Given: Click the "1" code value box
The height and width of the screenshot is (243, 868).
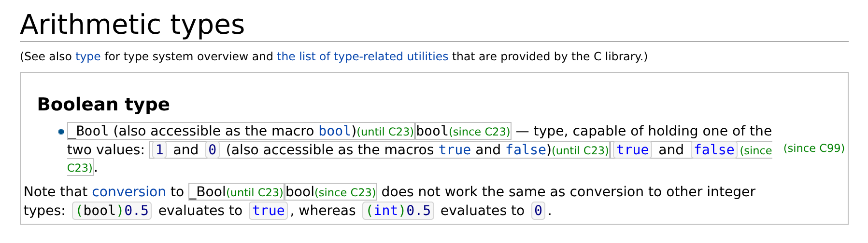Looking at the screenshot, I should click(159, 150).
